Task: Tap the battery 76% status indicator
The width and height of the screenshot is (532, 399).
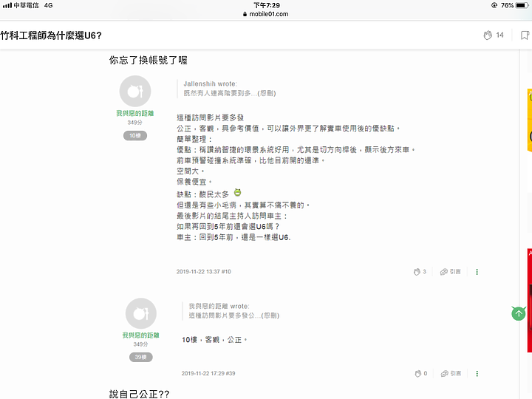Action: tap(515, 5)
